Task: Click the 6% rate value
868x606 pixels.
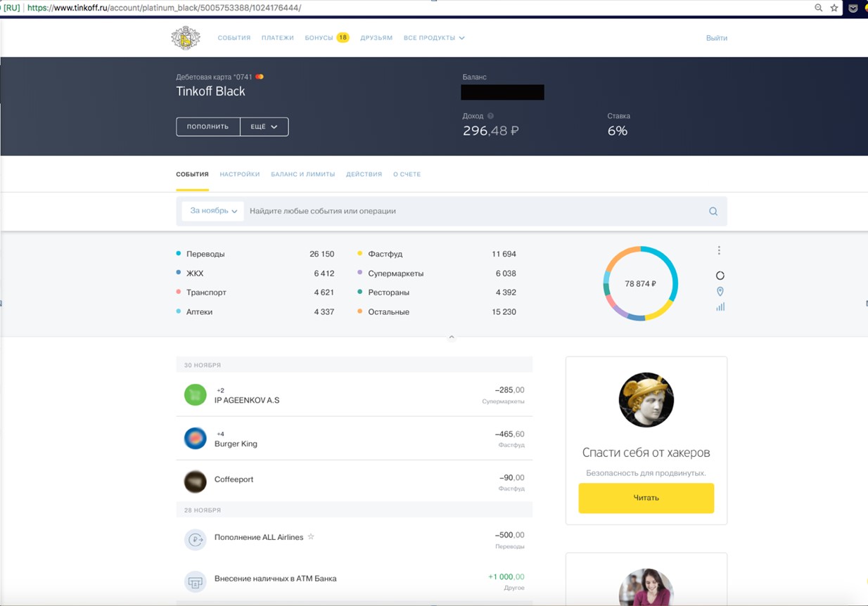Action: click(x=618, y=131)
